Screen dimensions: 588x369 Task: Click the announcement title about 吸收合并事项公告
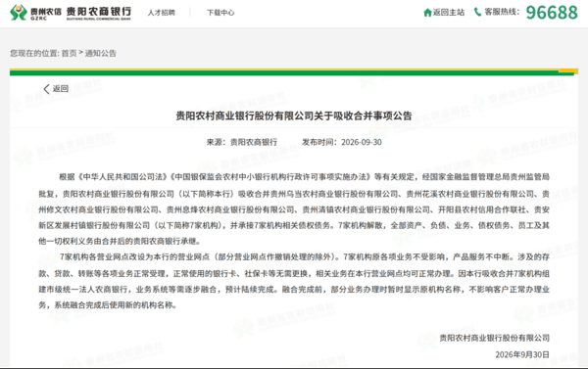(x=294, y=115)
